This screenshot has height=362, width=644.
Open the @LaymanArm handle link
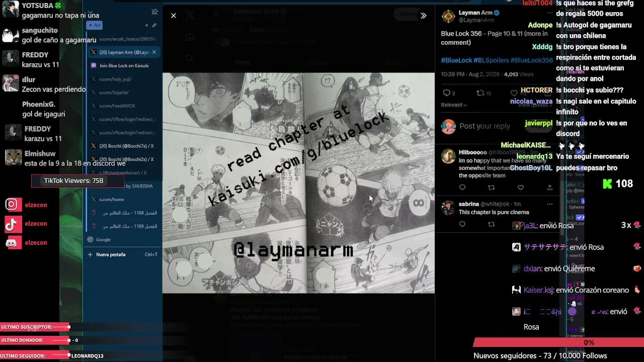click(476, 20)
